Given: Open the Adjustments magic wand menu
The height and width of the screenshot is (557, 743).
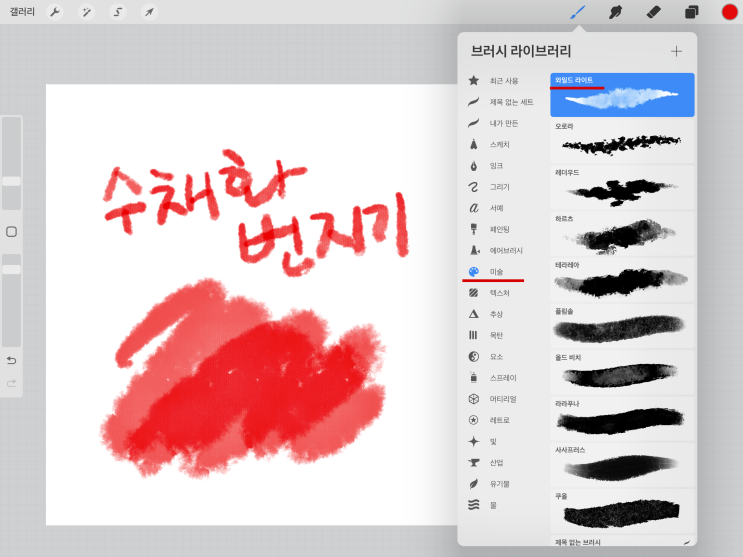Looking at the screenshot, I should point(86,12).
